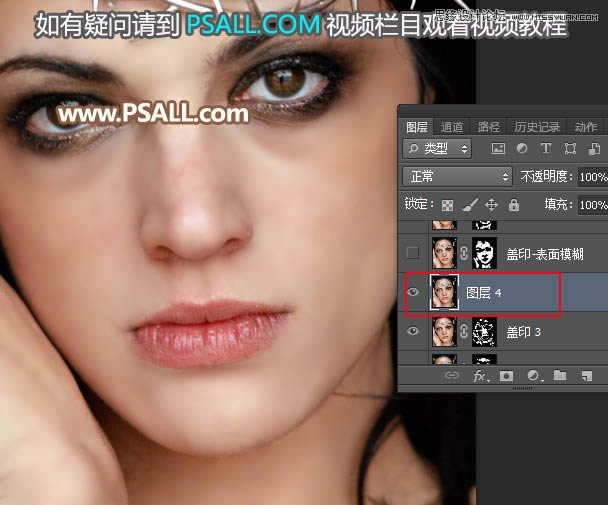Click the lock all padlock icon
Screen dimensions: 608x505
pos(513,205)
